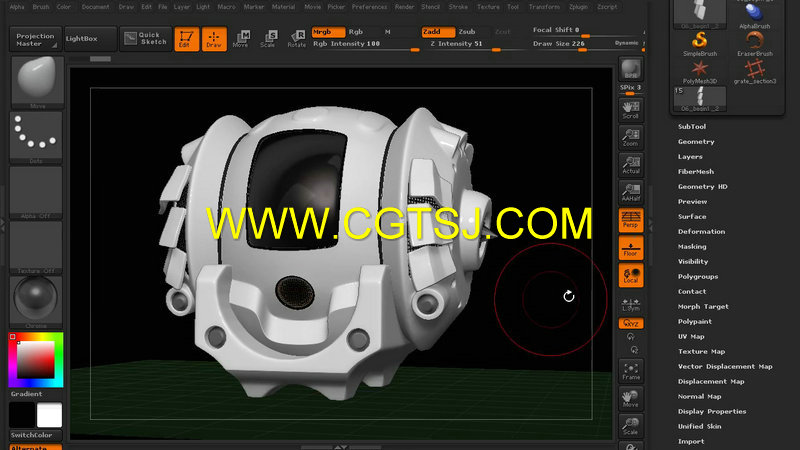Viewport: 800px width, 450px height.
Task: Choose the PolyMesh3D star tool
Action: click(x=699, y=71)
